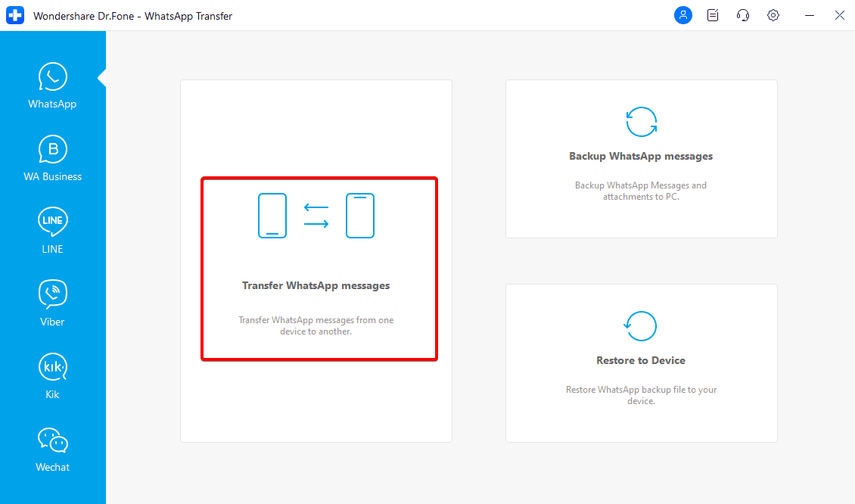
Task: Start Transfer WhatsApp messages
Action: 319,268
